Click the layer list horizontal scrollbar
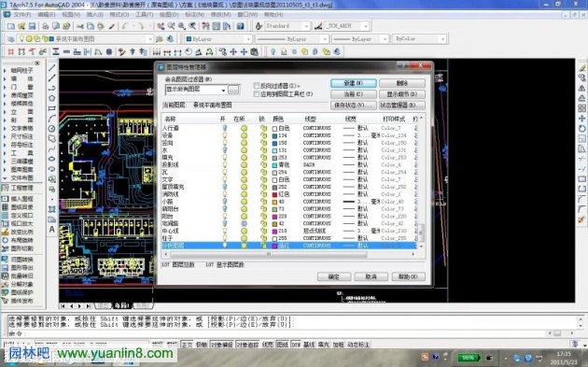 click(268, 254)
